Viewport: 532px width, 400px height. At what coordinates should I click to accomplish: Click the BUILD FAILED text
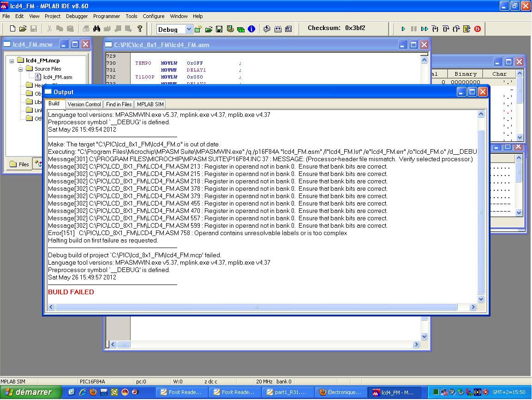[x=71, y=292]
